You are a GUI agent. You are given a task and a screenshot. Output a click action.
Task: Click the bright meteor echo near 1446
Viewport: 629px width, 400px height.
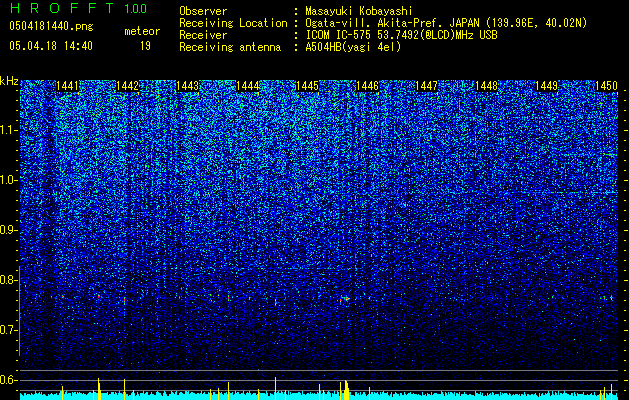pos(345,299)
